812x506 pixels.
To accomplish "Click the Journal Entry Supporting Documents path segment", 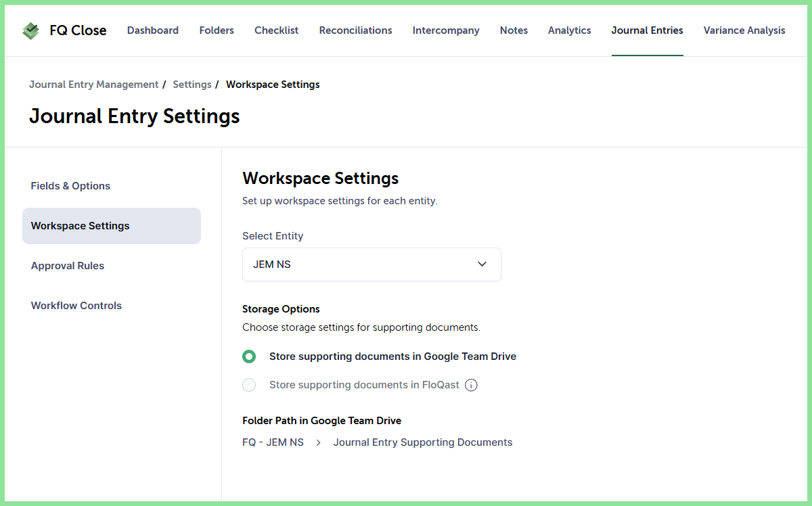I will tap(423, 442).
